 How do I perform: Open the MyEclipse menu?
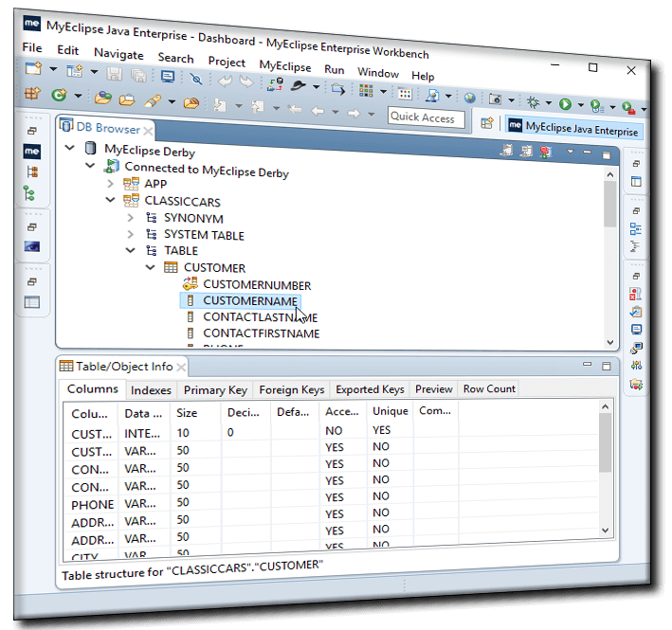click(285, 66)
